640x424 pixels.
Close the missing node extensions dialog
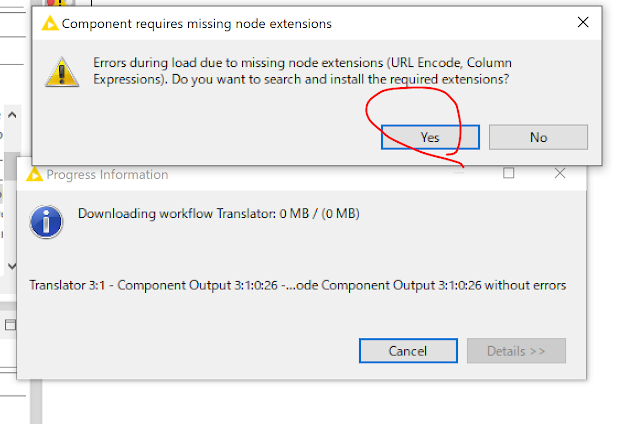(x=582, y=22)
